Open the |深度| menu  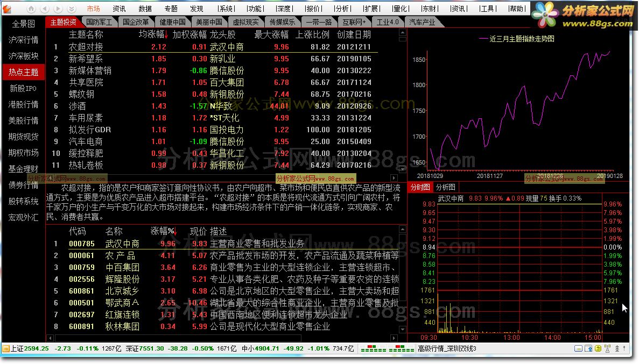pyautogui.click(x=284, y=9)
